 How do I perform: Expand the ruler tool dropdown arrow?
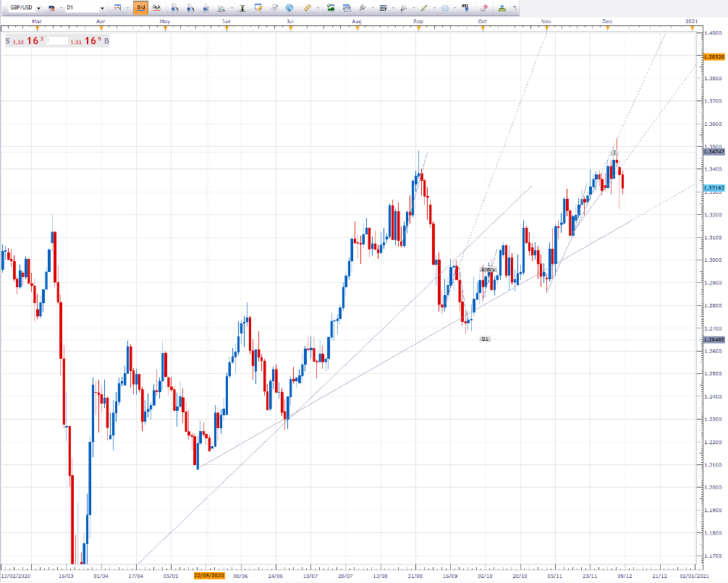click(x=318, y=8)
